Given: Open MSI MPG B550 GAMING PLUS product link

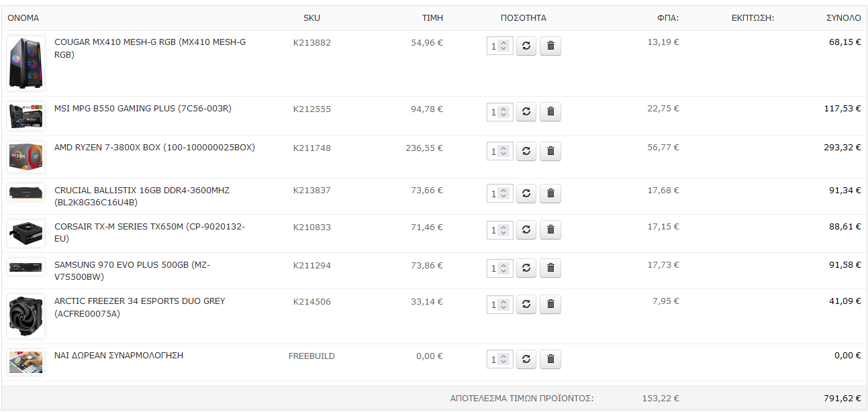Looking at the screenshot, I should click(x=143, y=108).
